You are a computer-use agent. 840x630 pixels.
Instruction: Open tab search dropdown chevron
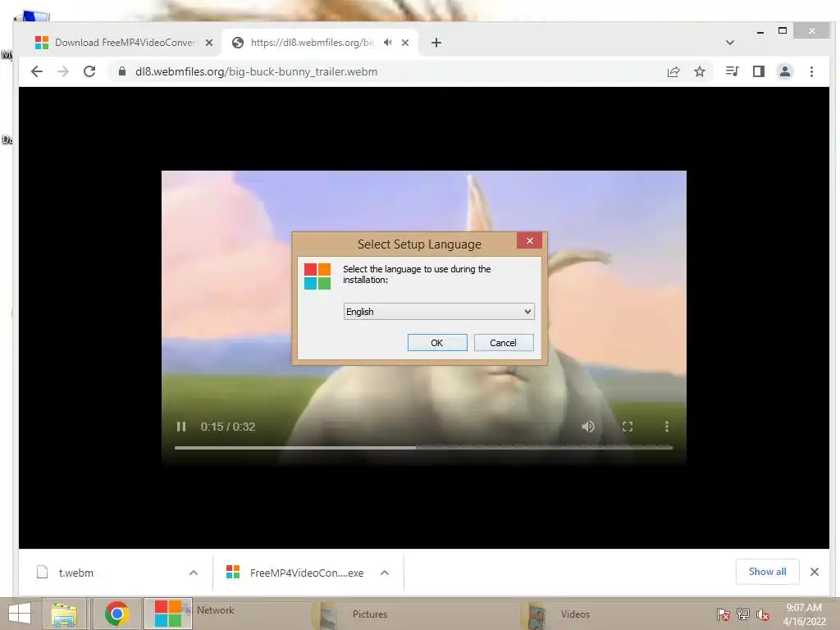[x=729, y=43]
